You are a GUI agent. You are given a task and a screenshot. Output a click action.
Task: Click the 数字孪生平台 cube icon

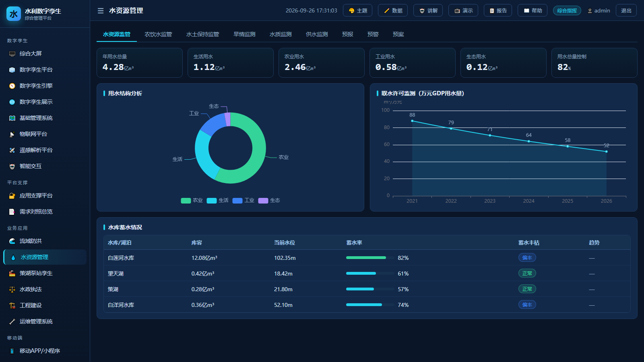point(12,70)
